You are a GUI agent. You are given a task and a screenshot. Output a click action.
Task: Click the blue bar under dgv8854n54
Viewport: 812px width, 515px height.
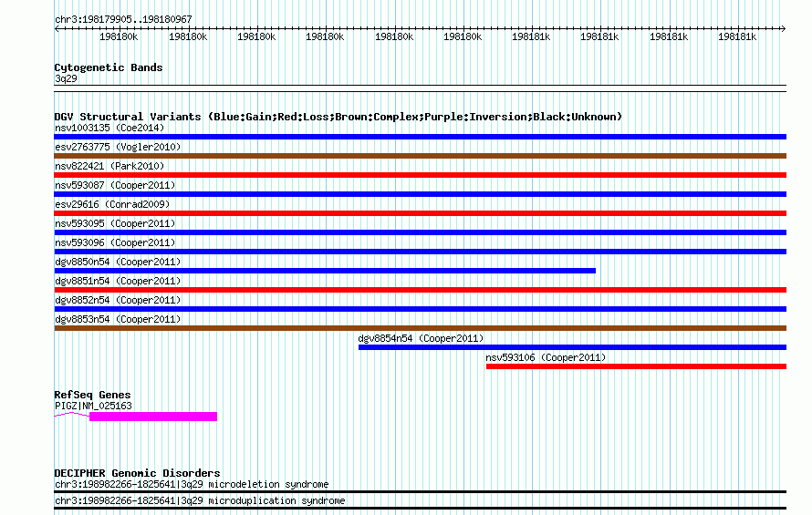click(x=572, y=347)
